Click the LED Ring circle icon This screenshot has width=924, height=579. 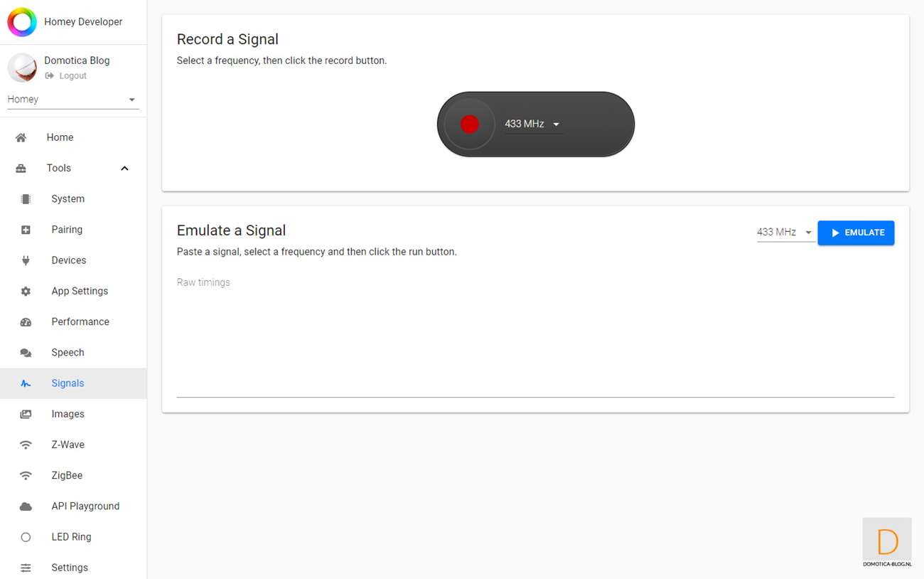coord(26,537)
